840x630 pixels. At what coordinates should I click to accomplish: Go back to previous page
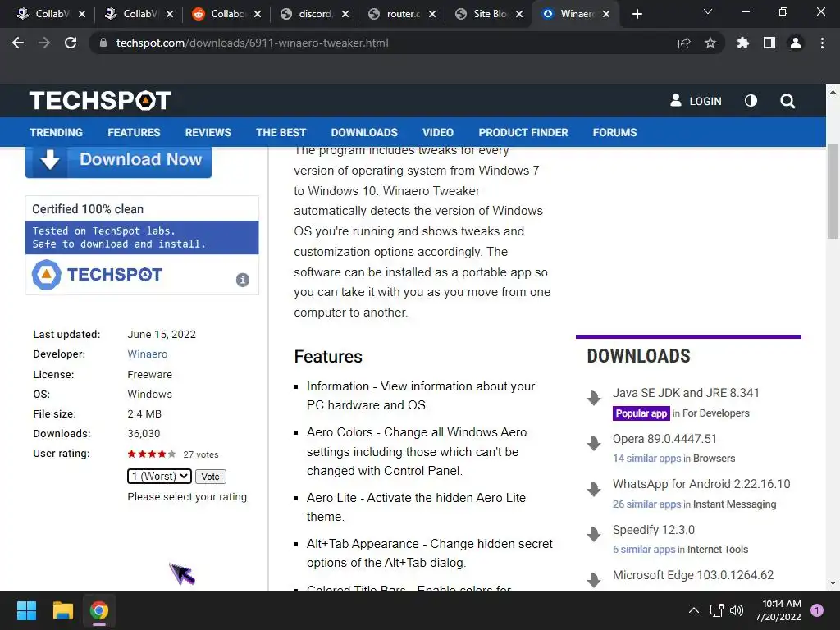point(18,43)
